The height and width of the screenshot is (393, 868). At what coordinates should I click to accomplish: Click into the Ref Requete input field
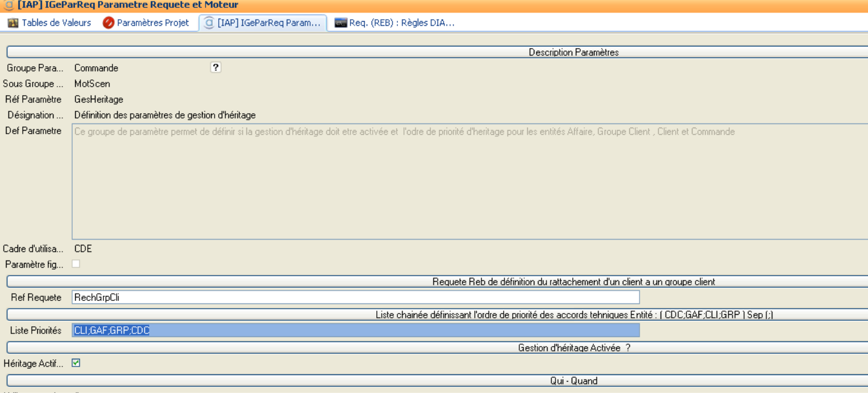(355, 297)
